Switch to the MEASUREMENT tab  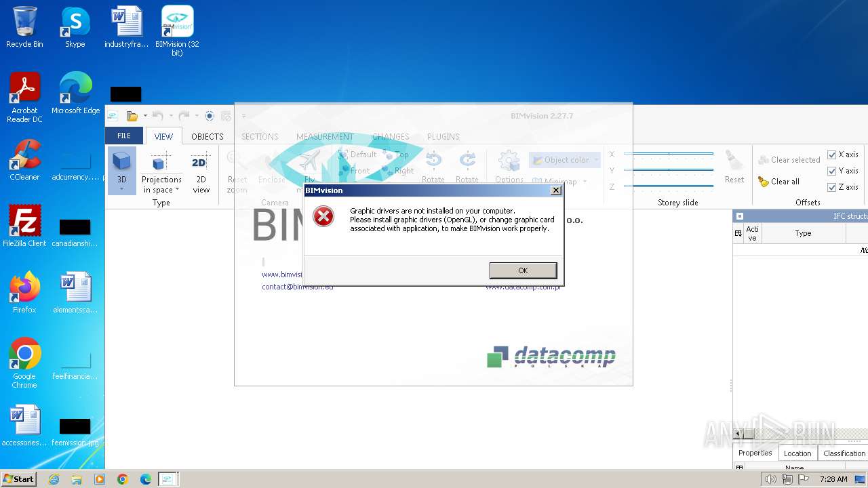click(x=325, y=136)
